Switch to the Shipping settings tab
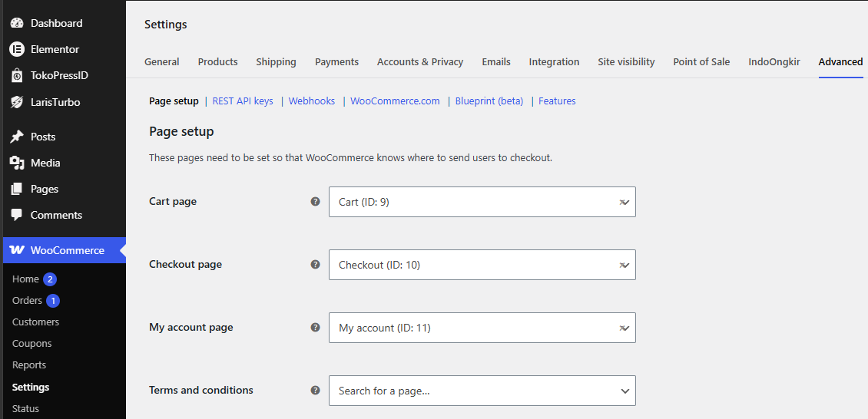Viewport: 868px width, 419px height. (277, 62)
